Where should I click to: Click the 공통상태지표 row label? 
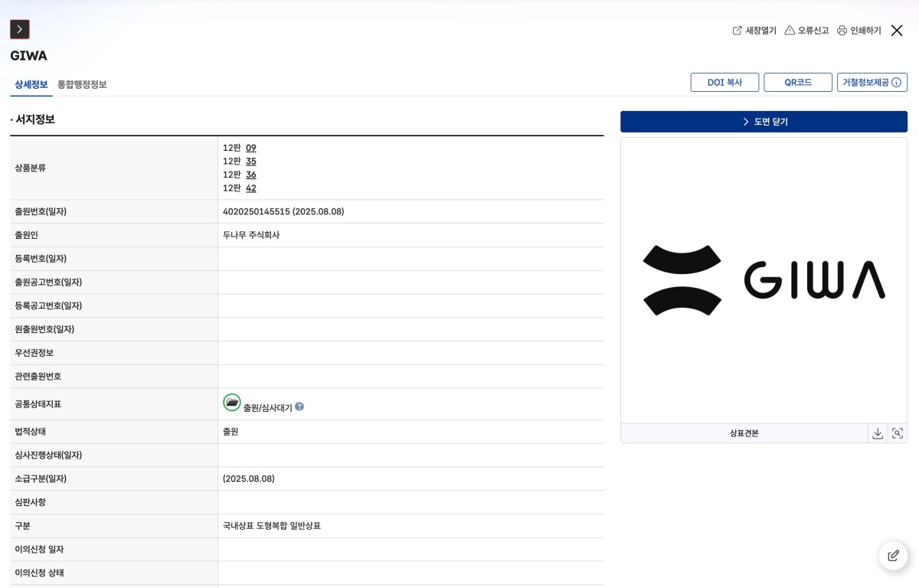click(x=38, y=404)
